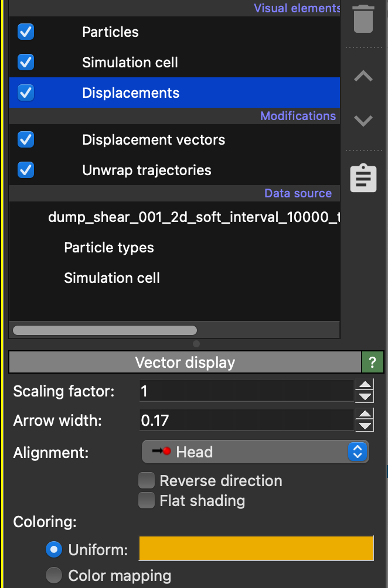Move the selected item up with the arrow

[363, 76]
